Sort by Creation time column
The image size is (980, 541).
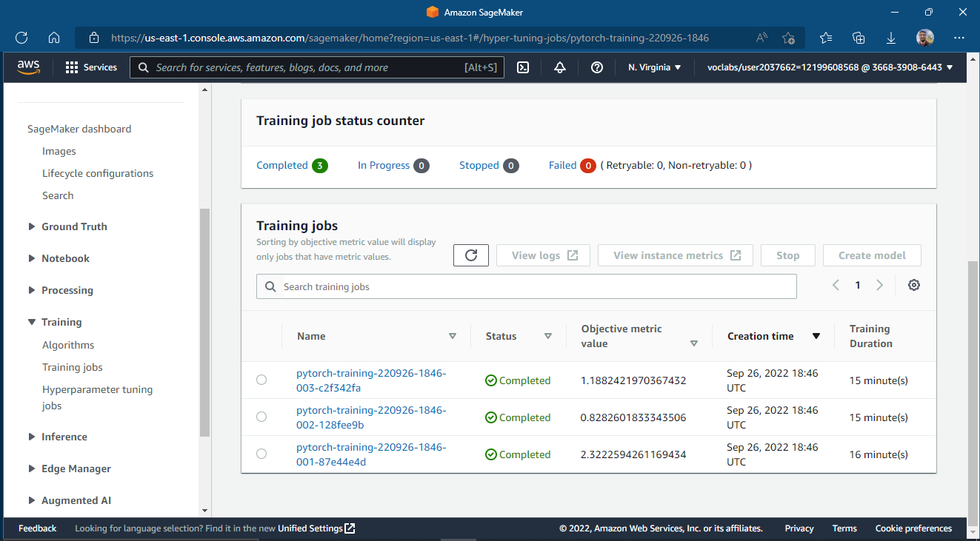816,336
